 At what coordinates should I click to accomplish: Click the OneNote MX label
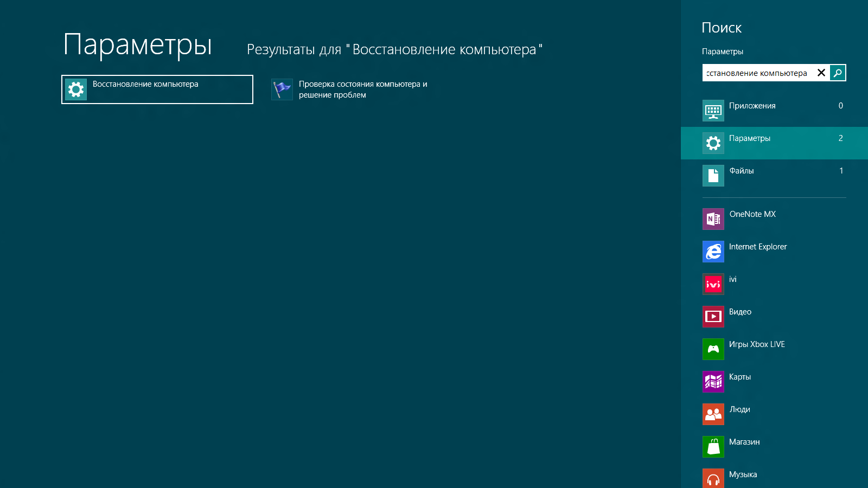point(752,214)
